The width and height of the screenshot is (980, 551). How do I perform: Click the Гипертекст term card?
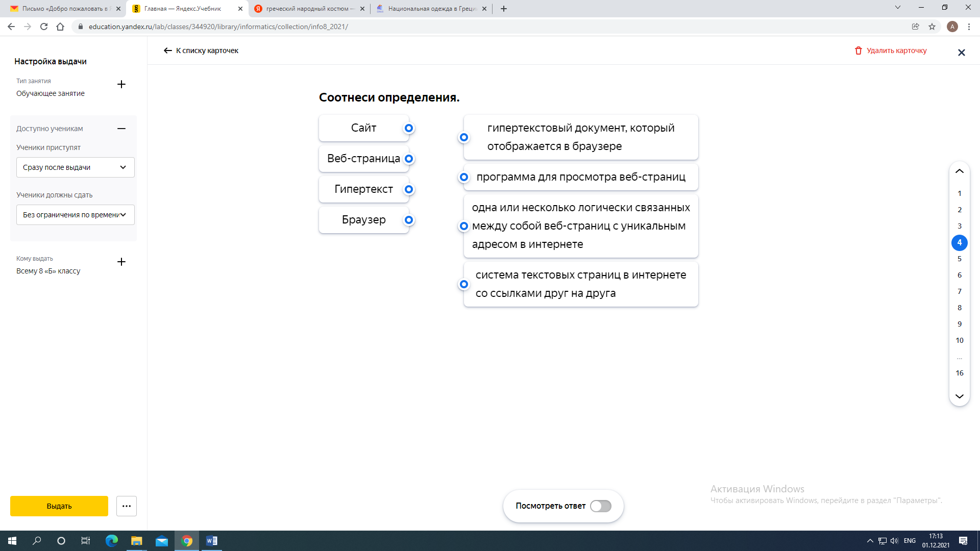(x=363, y=189)
